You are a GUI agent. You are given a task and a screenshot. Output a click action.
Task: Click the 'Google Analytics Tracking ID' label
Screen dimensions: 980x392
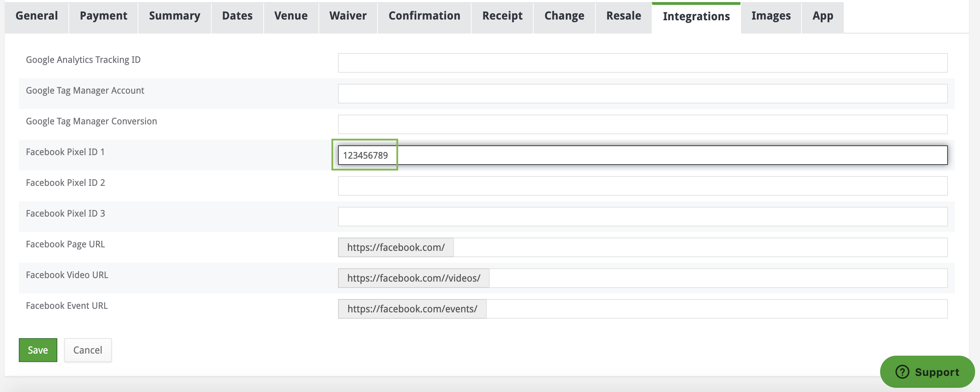point(83,60)
